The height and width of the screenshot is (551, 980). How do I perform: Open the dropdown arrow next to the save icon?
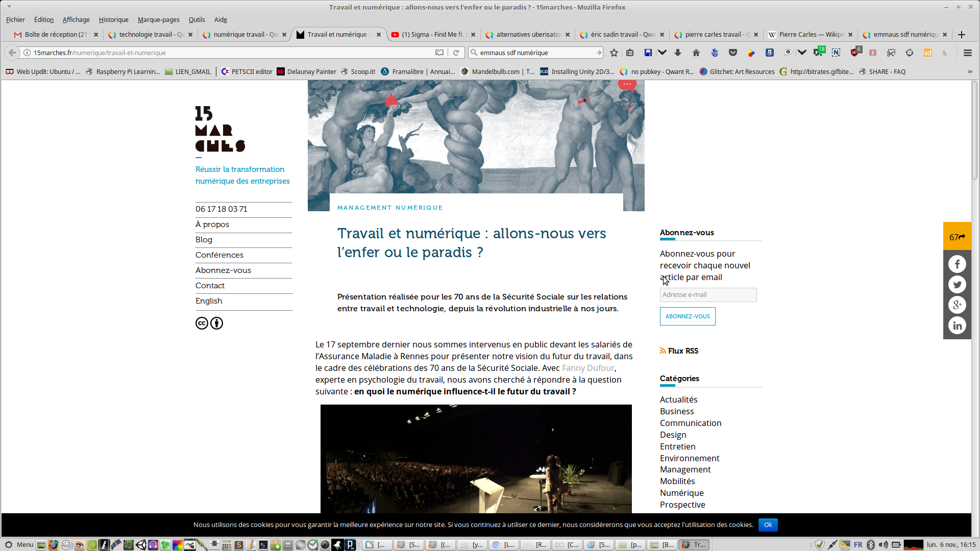pyautogui.click(x=663, y=53)
